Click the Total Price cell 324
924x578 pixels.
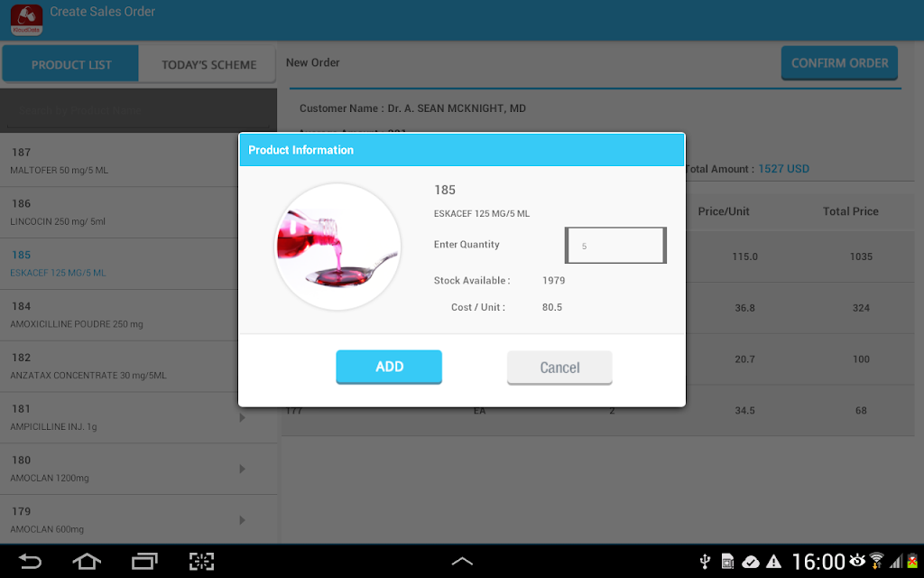point(861,308)
